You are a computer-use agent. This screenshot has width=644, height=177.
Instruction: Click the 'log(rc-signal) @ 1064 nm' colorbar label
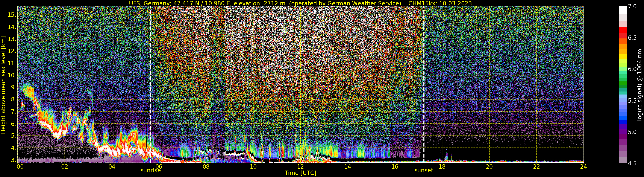(x=639, y=85)
